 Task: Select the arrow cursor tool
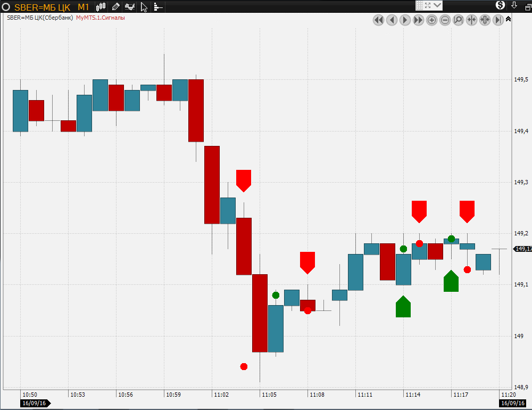pos(144,7)
